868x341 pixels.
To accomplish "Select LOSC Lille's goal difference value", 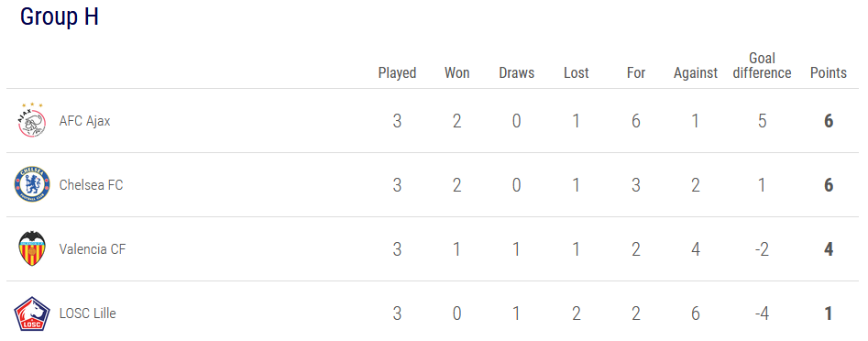I will tap(763, 313).
